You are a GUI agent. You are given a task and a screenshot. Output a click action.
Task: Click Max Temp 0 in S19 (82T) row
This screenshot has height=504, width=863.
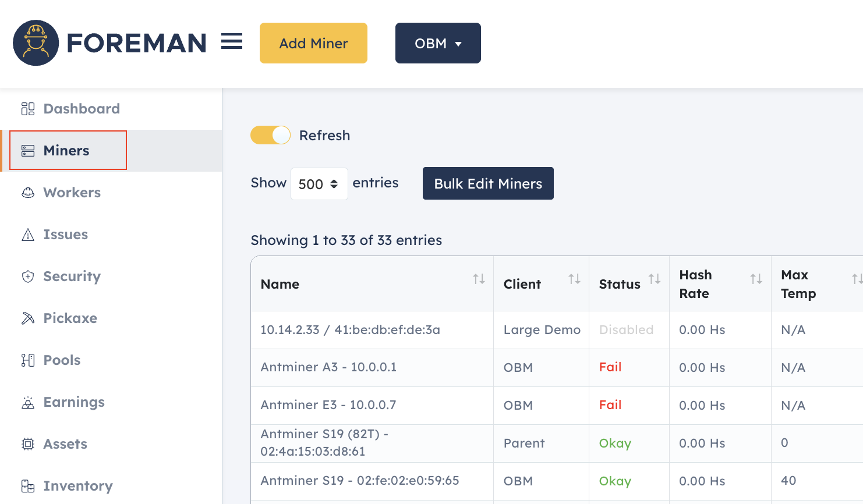click(784, 443)
